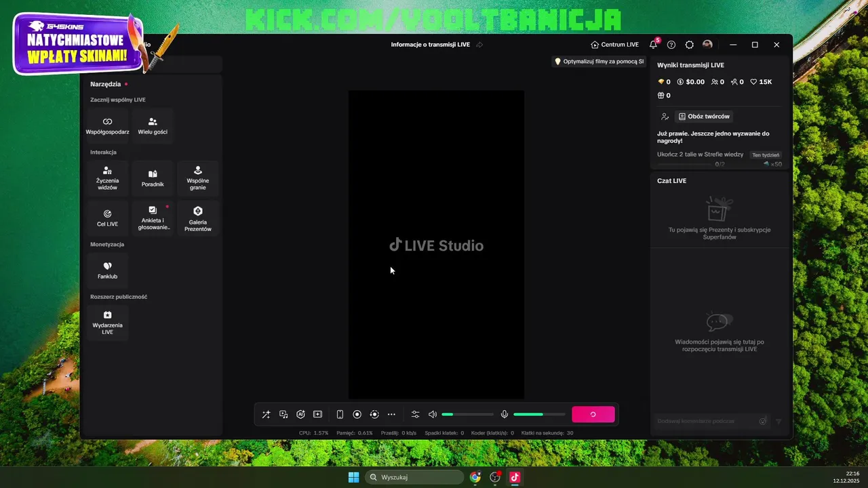Open the Cel LIVE goal tool
The image size is (868, 488).
[x=107, y=218]
